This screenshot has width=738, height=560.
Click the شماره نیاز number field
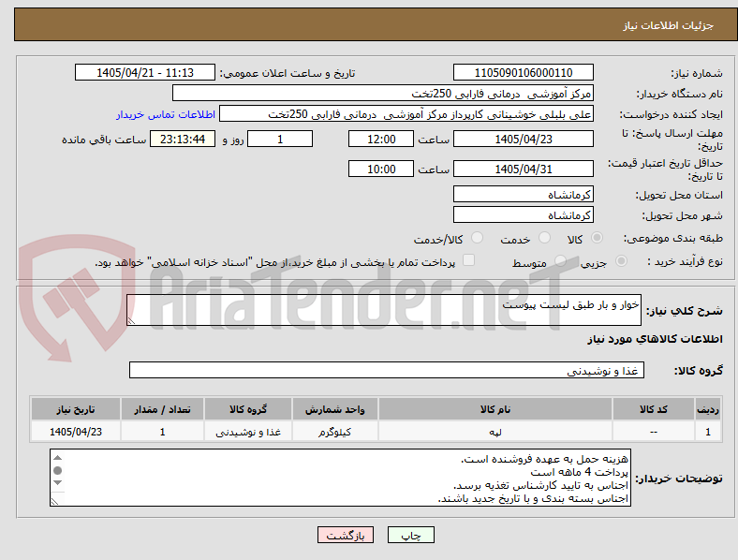(524, 72)
